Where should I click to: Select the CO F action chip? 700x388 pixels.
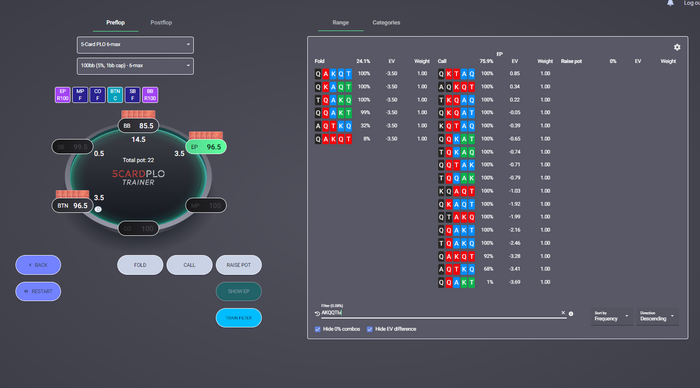pos(97,95)
